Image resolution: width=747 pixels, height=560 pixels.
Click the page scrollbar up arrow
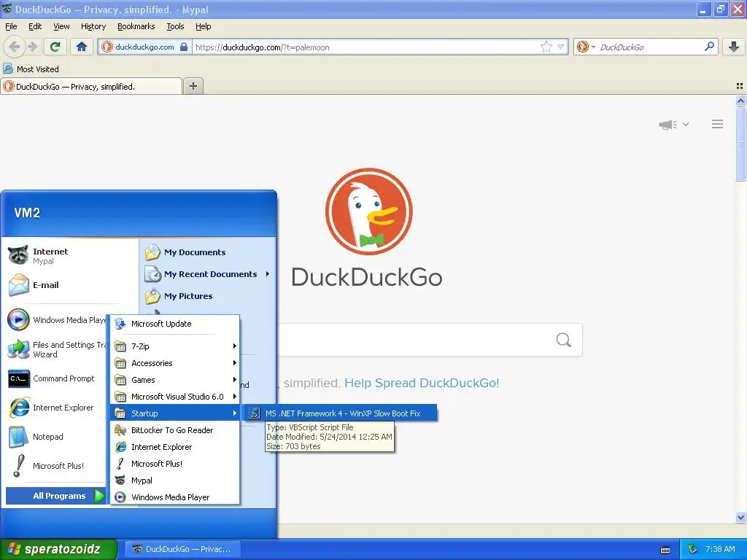click(740, 101)
